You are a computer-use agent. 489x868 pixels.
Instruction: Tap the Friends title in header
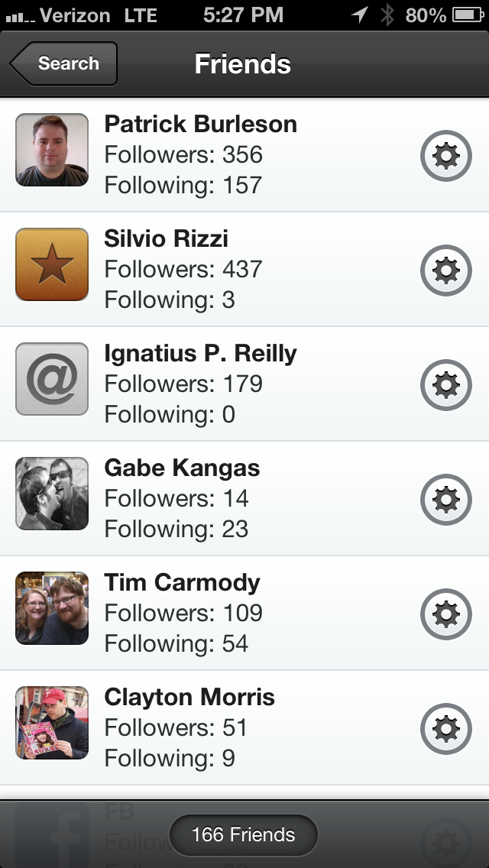(x=242, y=63)
